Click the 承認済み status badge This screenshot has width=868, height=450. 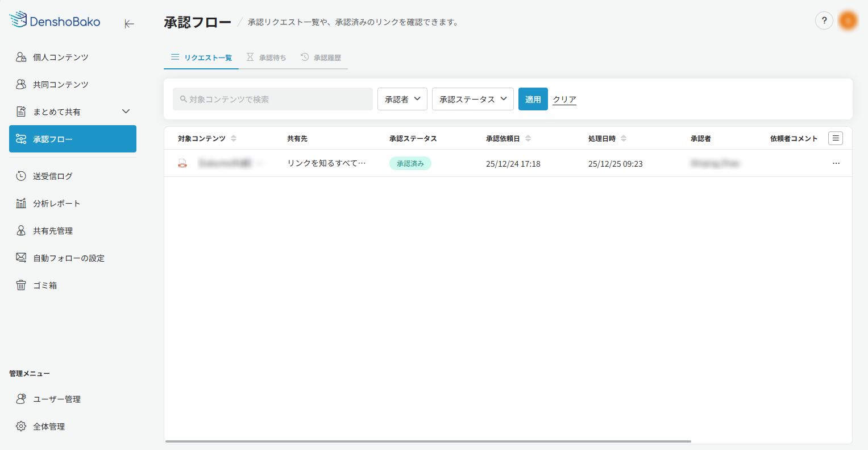[x=410, y=163]
